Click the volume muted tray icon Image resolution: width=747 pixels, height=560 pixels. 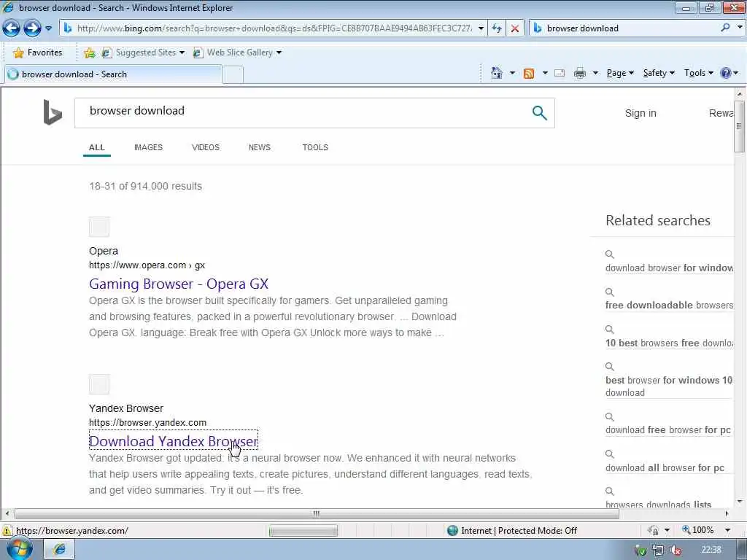[x=675, y=551]
